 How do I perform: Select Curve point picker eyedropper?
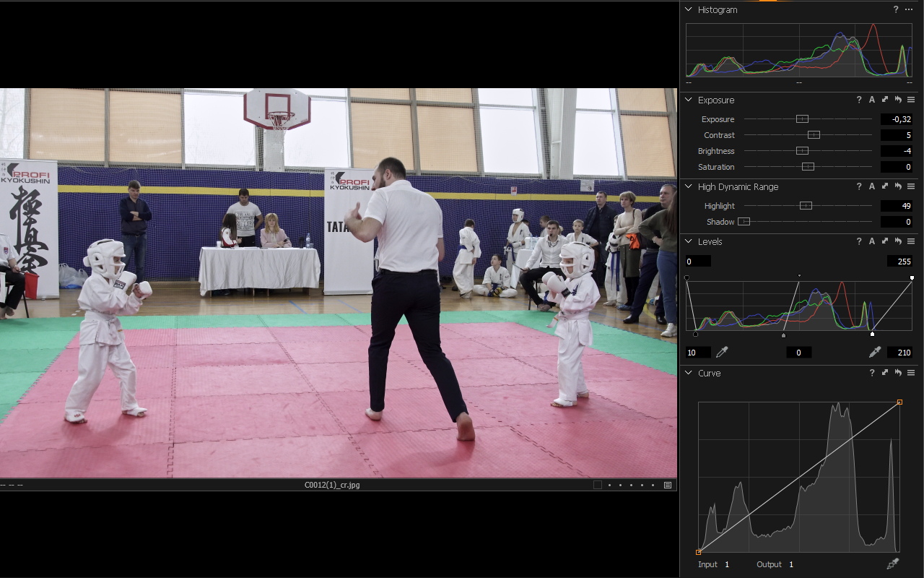[893, 564]
